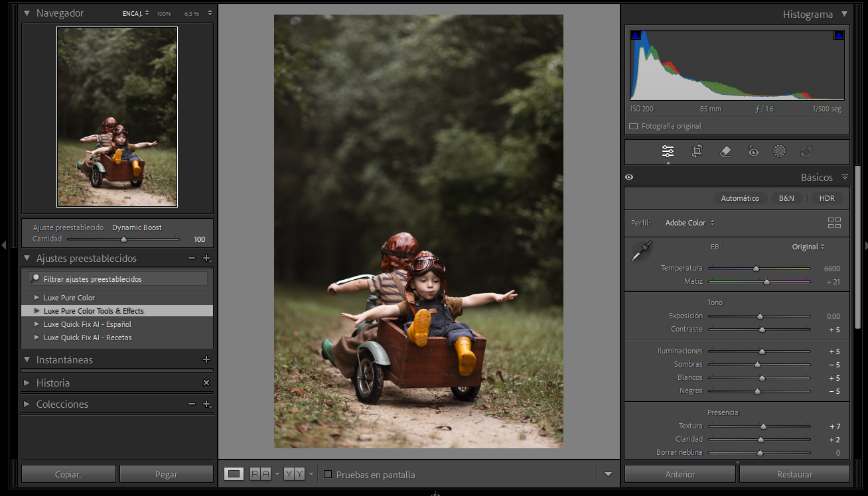The height and width of the screenshot is (496, 868).
Task: Open the Perfil Adobe Color dropdown
Action: 689,223
